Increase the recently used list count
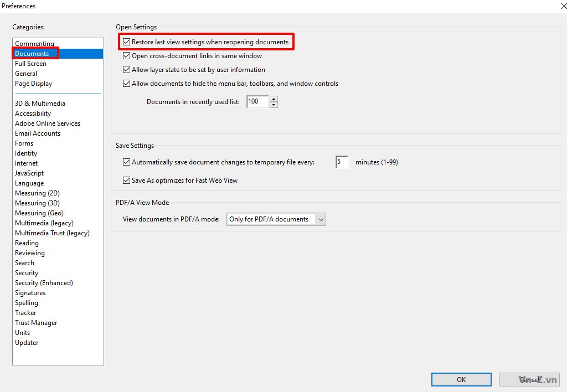Image resolution: width=567 pixels, height=392 pixels. [274, 99]
